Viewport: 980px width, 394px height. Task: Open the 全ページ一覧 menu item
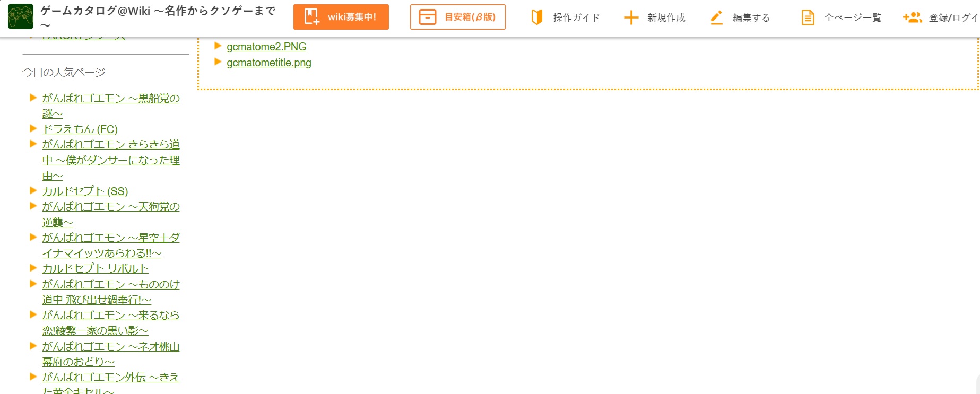coord(841,17)
